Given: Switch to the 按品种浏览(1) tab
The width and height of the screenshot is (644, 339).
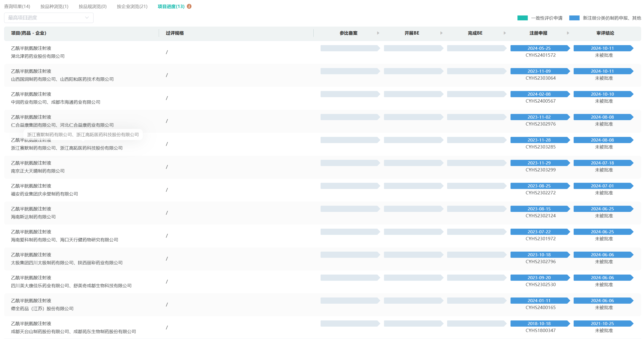Looking at the screenshot, I should coord(54,6).
